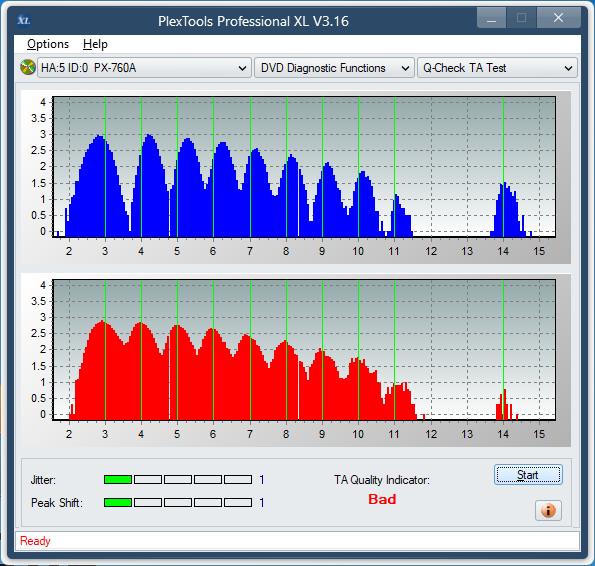Open the Help menu
Viewport: 595px width, 566px height.
click(95, 44)
